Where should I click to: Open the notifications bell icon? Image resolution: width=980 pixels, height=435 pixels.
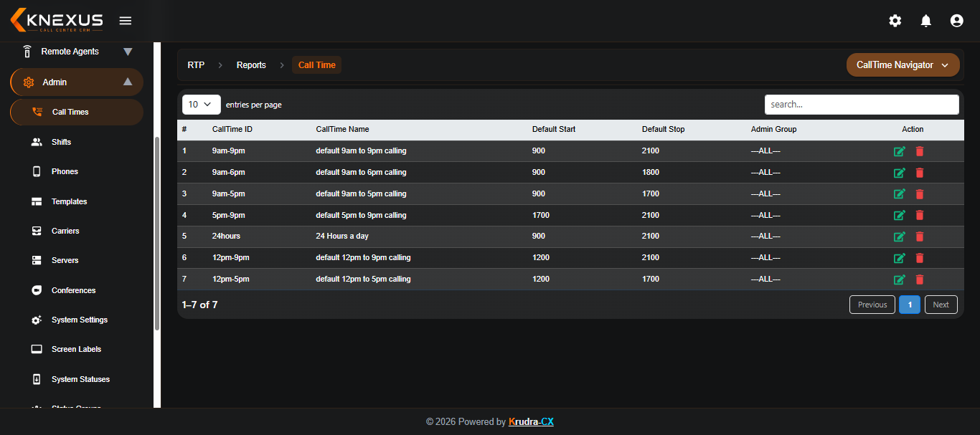click(x=926, y=21)
